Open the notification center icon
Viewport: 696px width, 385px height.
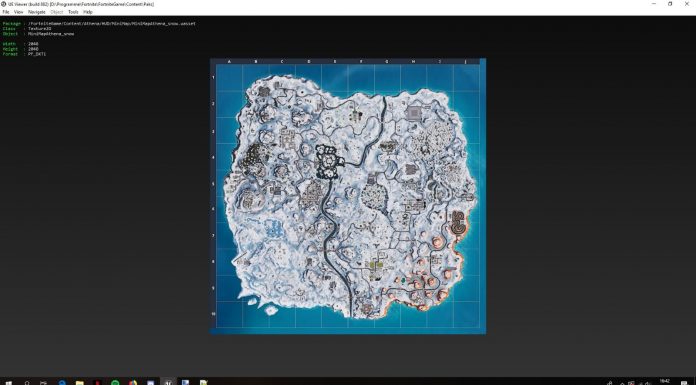pos(684,382)
